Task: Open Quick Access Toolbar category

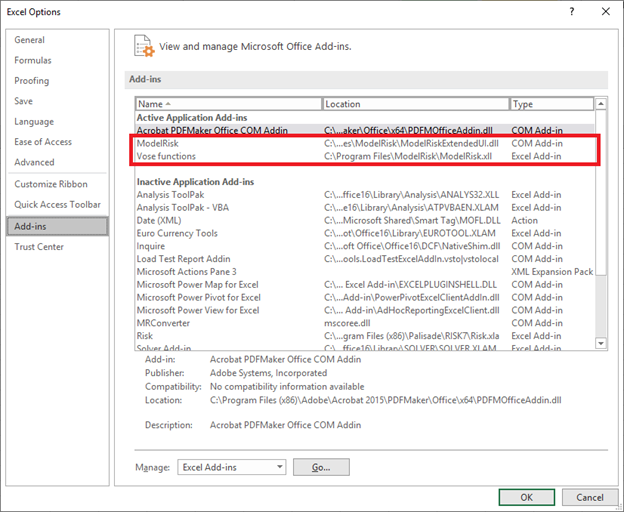Action: 58,204
